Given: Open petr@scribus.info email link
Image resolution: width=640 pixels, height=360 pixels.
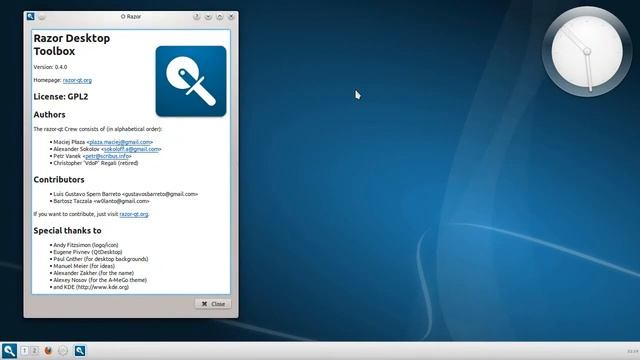Looking at the screenshot, I should click(x=107, y=156).
